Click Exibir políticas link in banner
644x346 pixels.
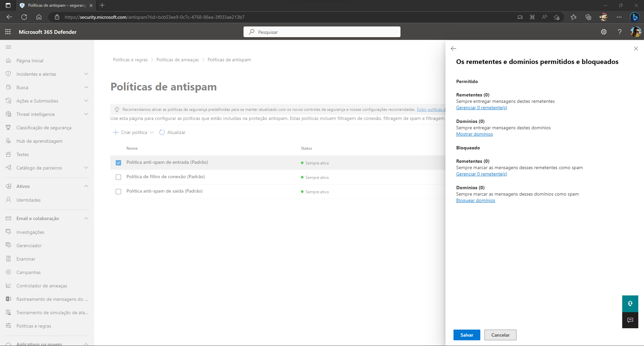pos(431,110)
